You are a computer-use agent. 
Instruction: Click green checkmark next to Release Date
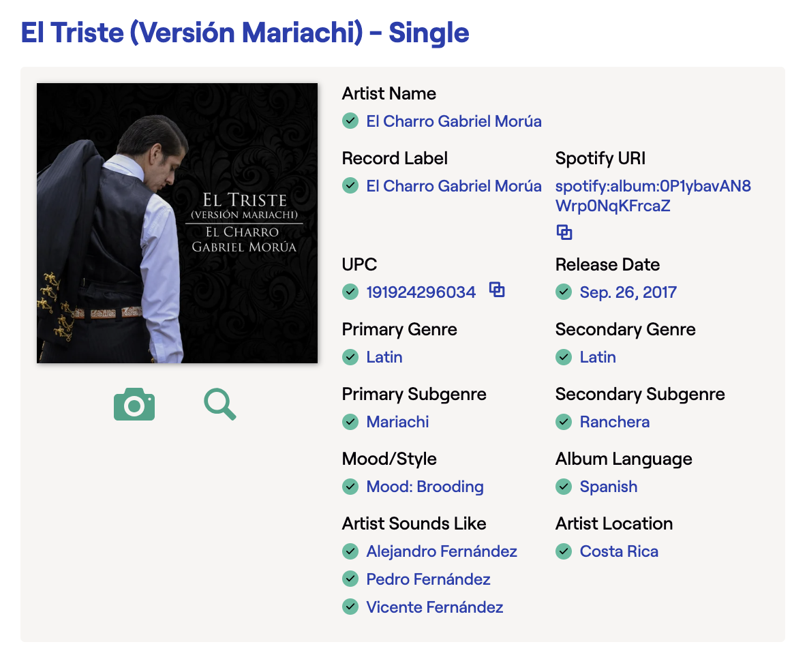[x=564, y=292]
